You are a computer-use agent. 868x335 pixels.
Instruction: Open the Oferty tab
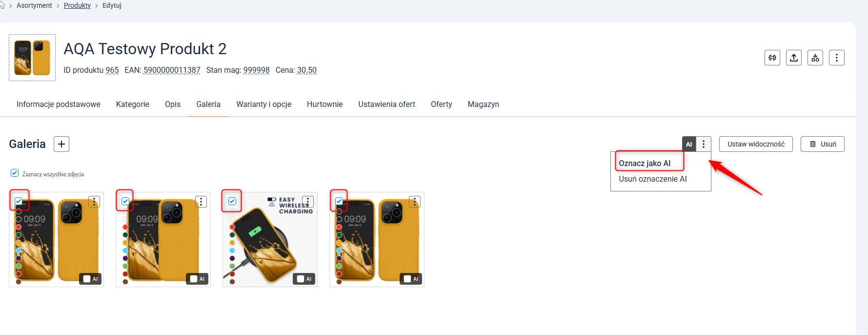pos(442,104)
